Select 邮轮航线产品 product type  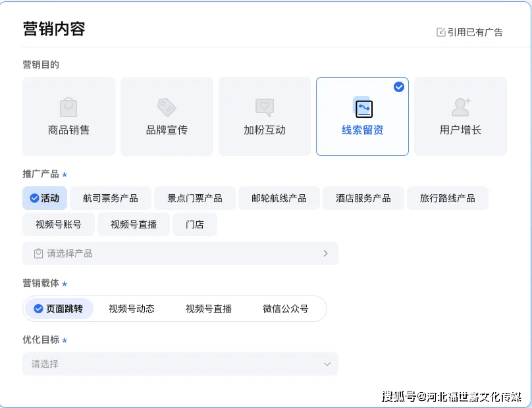[x=279, y=198]
